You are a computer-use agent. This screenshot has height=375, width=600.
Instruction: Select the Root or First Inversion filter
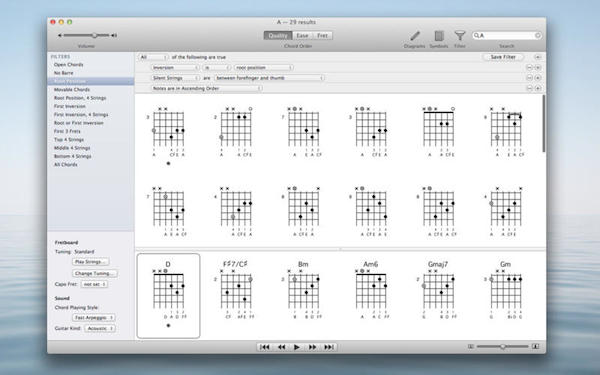point(79,123)
